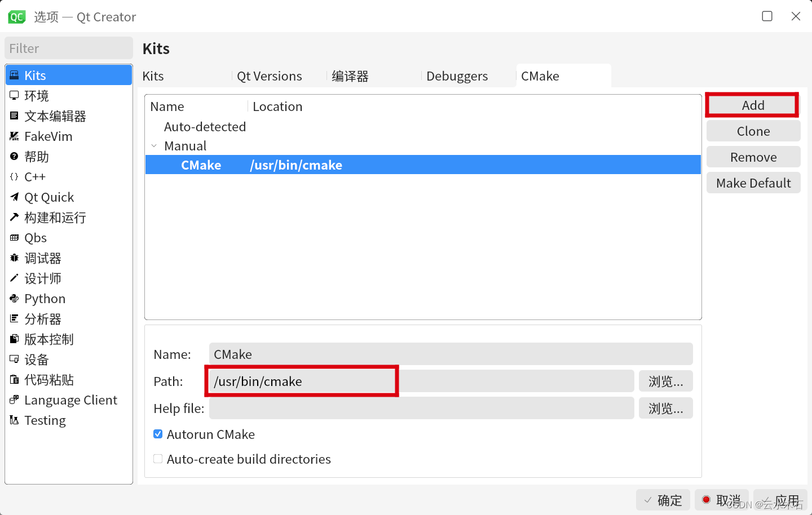
Task: Confirm with the 确定 button
Action: 663,500
